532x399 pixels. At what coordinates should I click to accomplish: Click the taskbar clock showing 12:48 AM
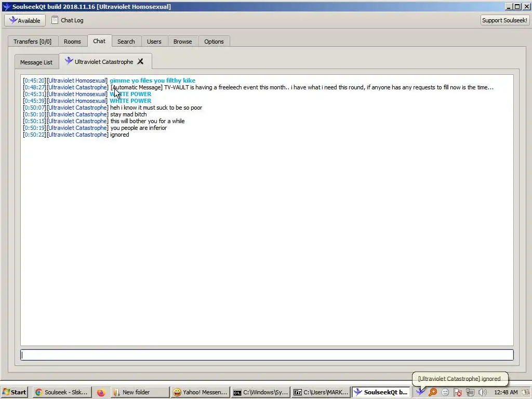pyautogui.click(x=506, y=392)
